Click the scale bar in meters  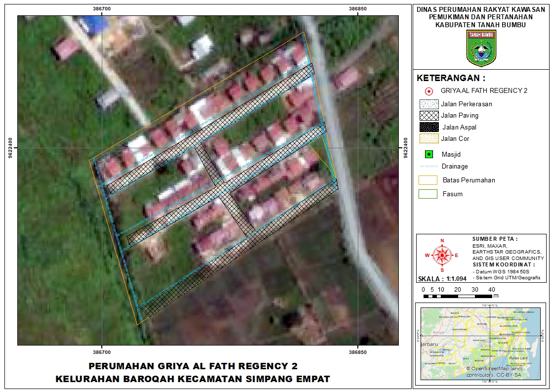point(458,296)
